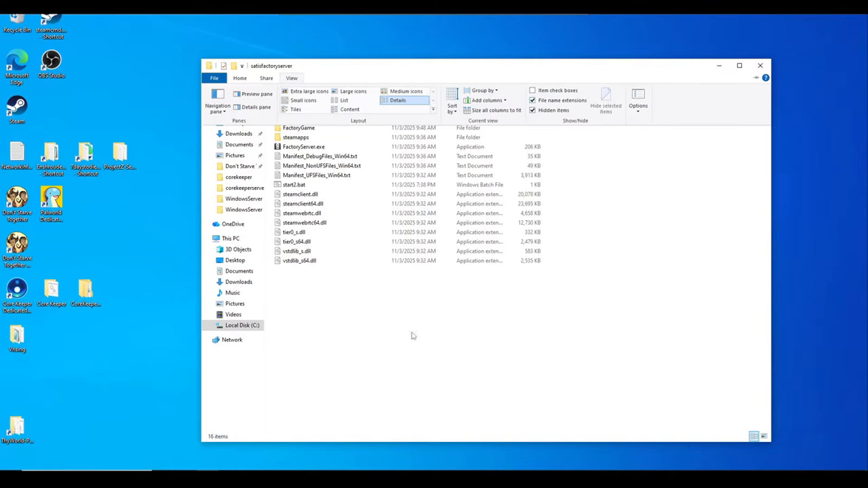Select the Vrising folder on desktop
Viewport: 868px width, 488px height.
point(17,338)
